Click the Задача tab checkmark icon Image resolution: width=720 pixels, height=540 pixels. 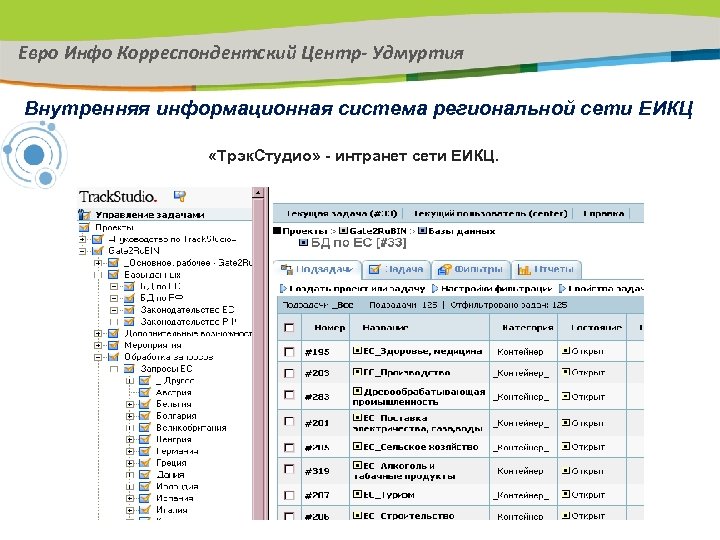tap(375, 270)
